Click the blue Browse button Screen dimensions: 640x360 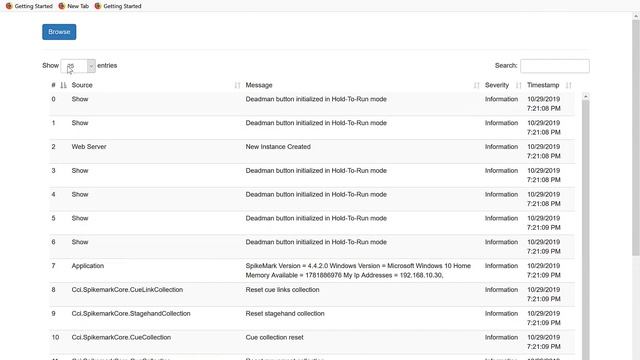pos(59,32)
